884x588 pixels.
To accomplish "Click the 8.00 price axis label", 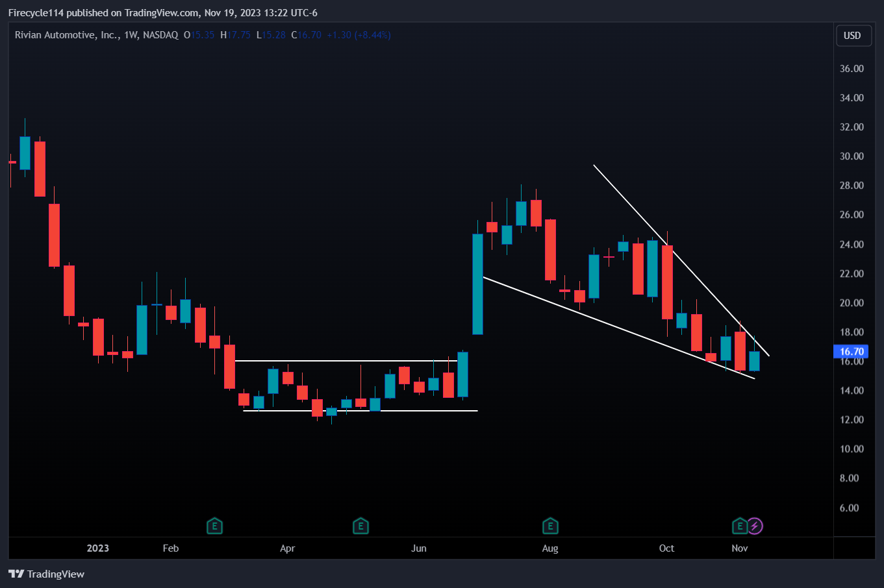I will [850, 478].
